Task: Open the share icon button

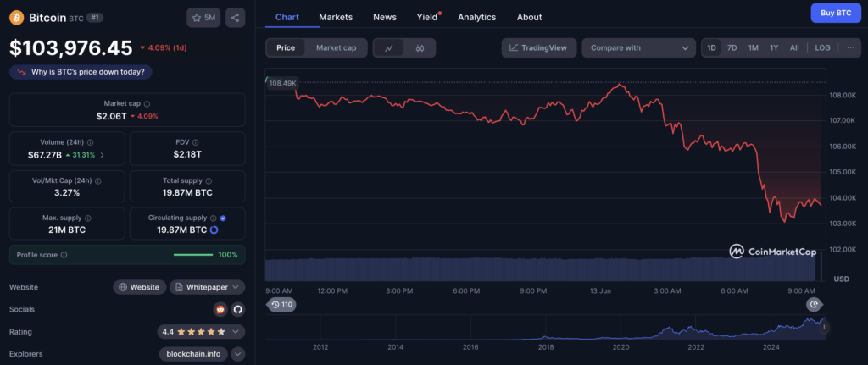Action: click(x=236, y=18)
